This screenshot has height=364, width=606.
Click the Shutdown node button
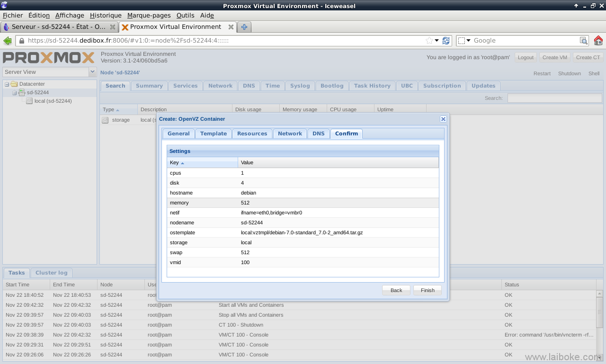(x=570, y=73)
